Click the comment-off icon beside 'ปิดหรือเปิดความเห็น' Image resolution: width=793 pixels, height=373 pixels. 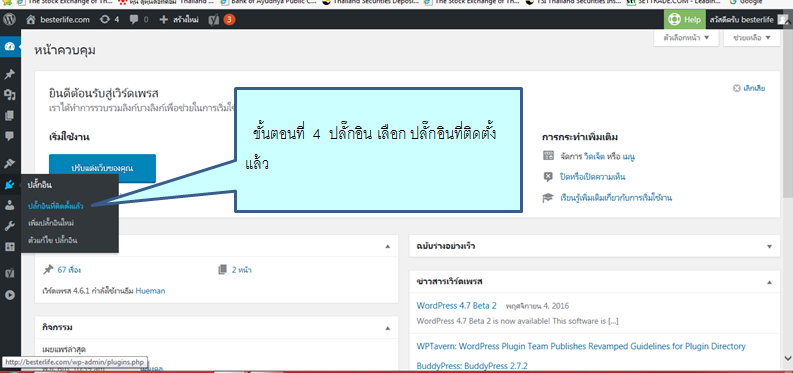[548, 177]
